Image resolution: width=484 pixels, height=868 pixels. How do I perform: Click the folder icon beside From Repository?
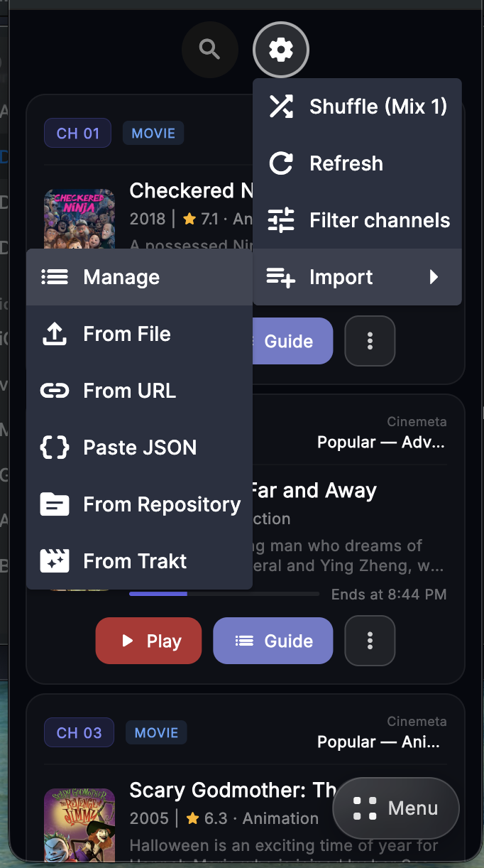click(55, 504)
